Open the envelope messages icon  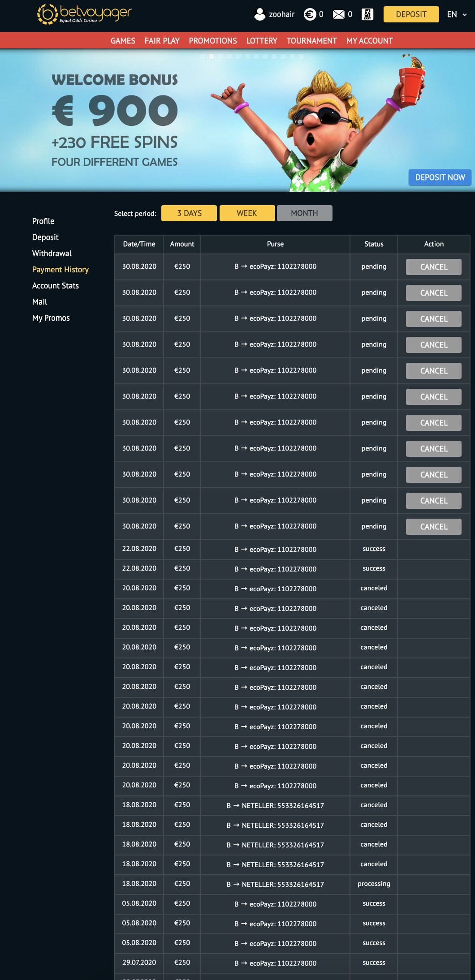pyautogui.click(x=339, y=14)
